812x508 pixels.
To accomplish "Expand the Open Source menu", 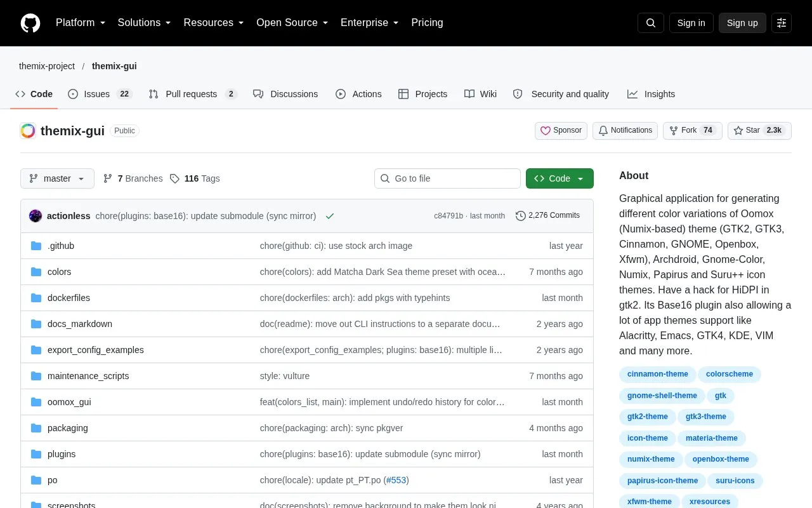I will [292, 23].
